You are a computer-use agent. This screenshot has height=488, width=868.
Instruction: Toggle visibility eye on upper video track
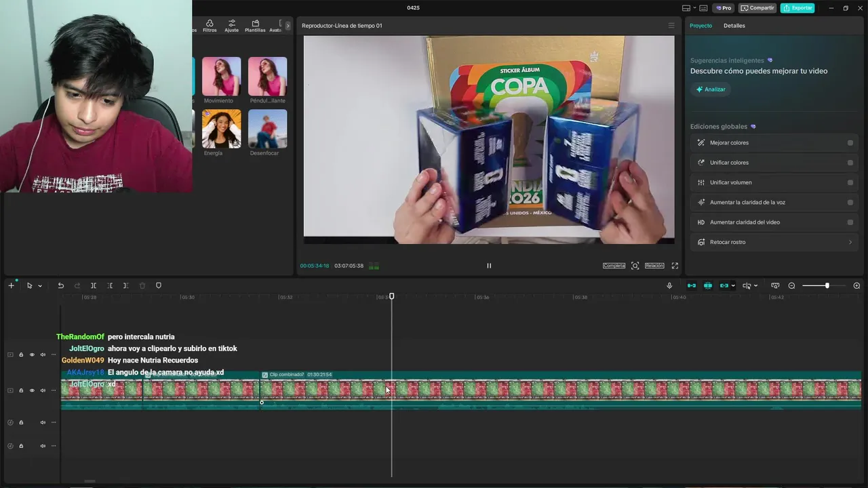click(x=32, y=354)
